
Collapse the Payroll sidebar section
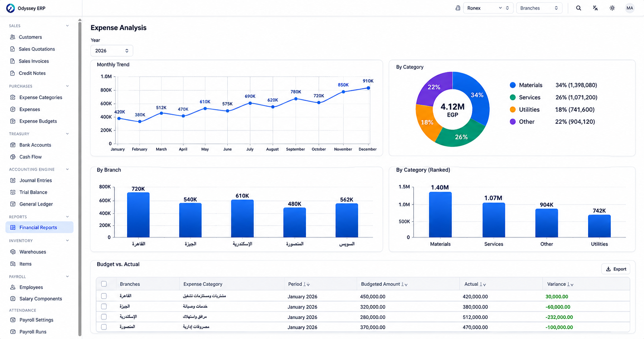click(x=67, y=277)
